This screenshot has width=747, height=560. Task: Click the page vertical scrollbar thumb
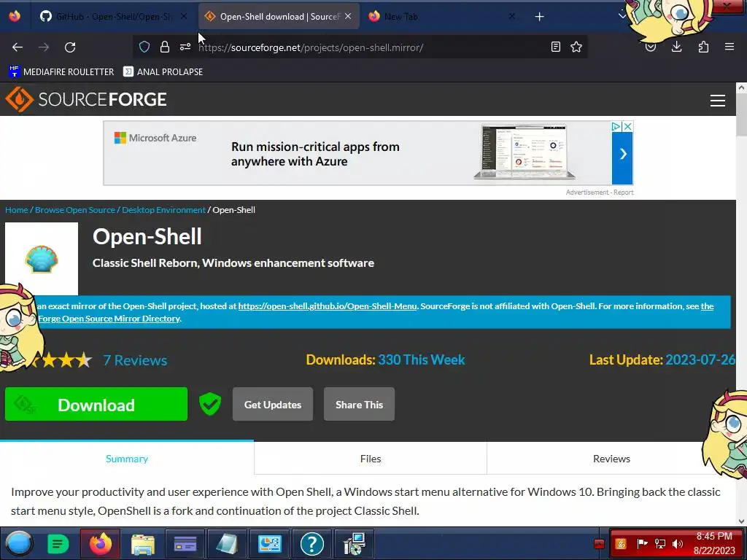coord(741,114)
